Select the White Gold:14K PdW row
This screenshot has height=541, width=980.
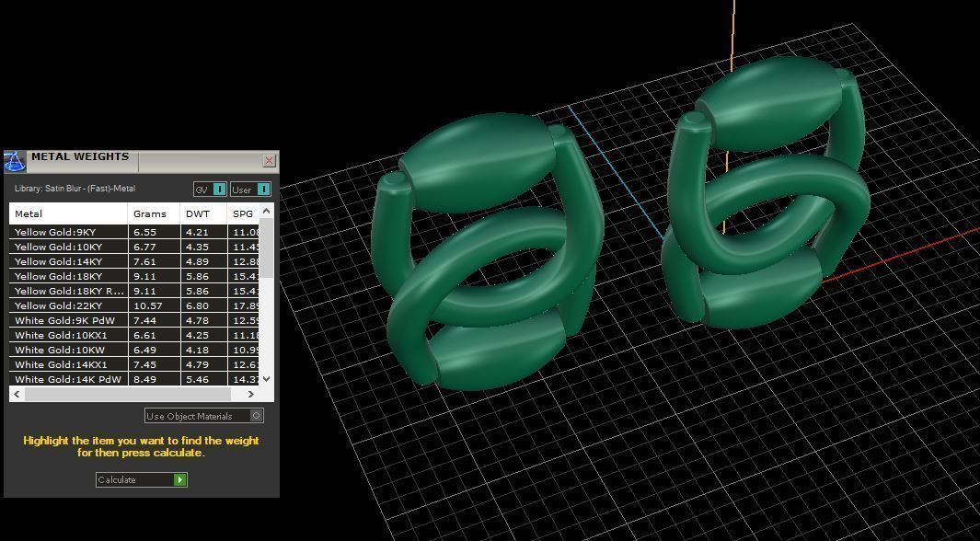click(x=134, y=379)
